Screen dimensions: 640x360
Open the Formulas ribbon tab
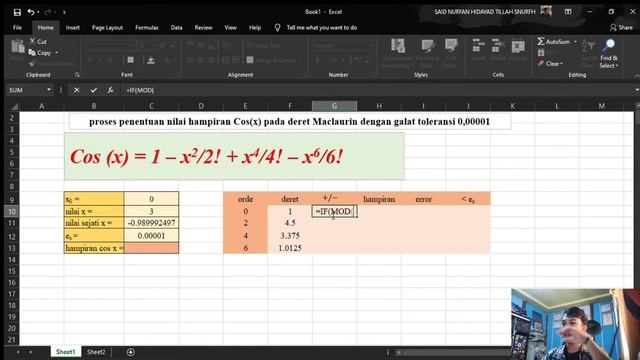[147, 27]
